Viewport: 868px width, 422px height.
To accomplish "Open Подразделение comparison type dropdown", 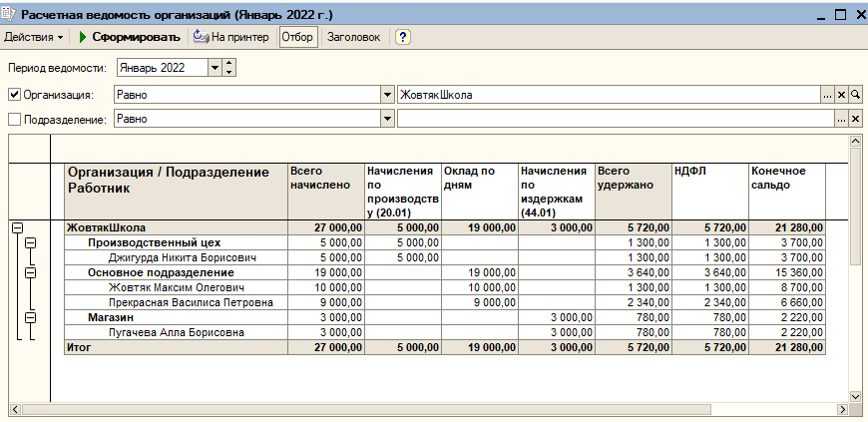I will [x=387, y=119].
